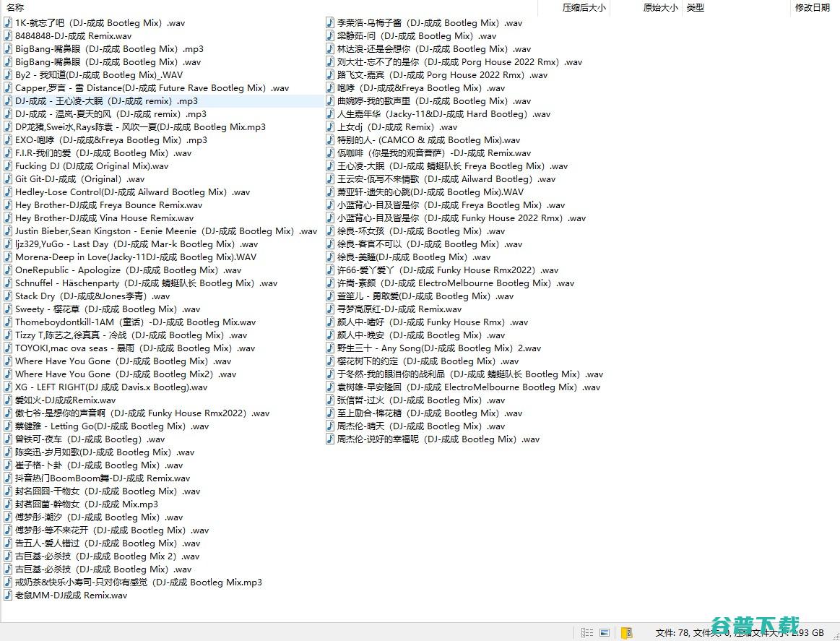This screenshot has height=641, width=840.
Task: Click the audio icon beside EXO-咆哮 .mp3
Action: 8,140
